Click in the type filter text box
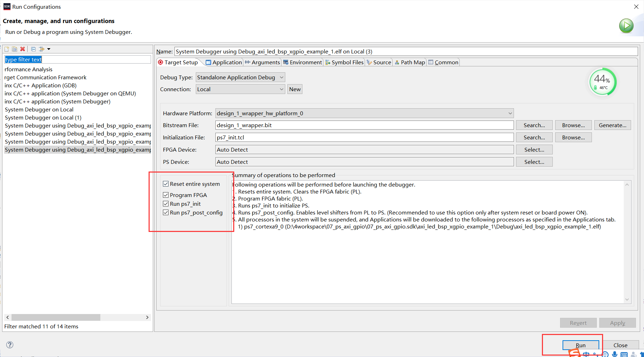This screenshot has height=357, width=644. coord(78,59)
